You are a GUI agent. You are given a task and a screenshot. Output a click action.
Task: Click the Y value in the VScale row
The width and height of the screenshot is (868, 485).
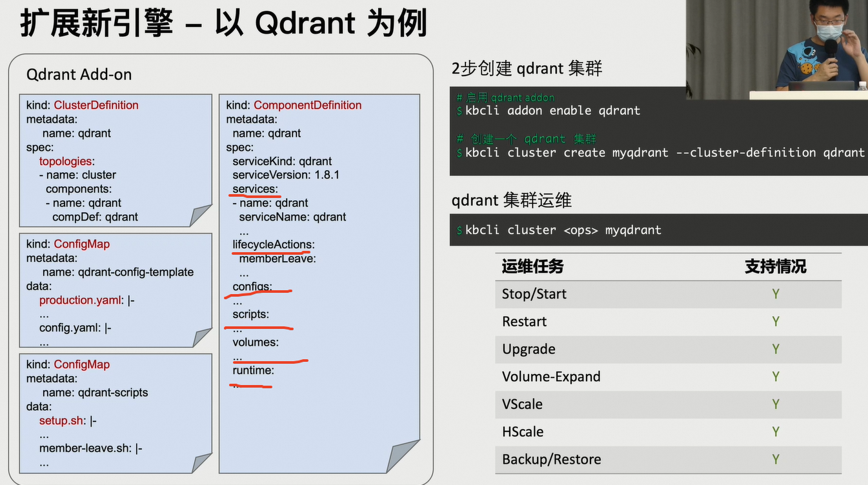(x=776, y=404)
